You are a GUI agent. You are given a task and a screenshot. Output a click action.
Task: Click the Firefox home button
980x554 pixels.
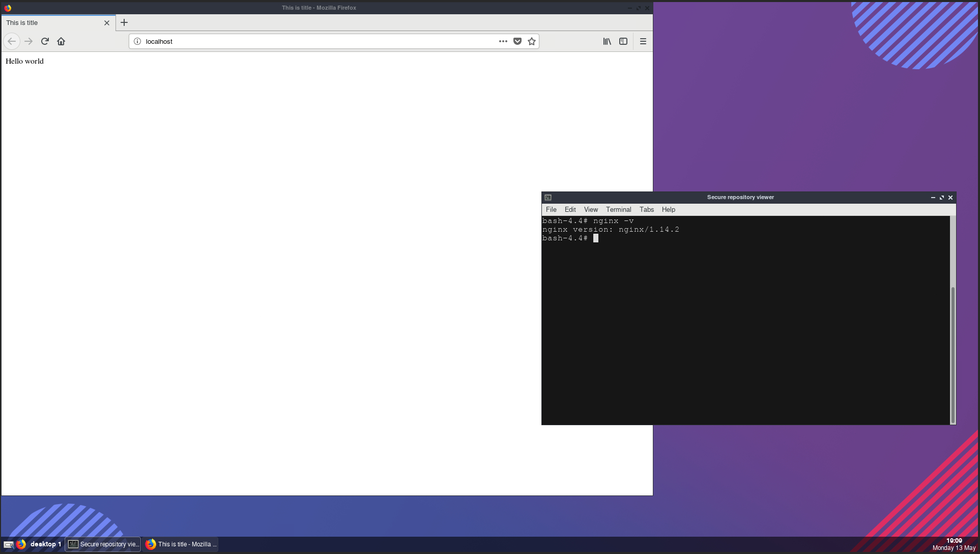click(x=61, y=41)
